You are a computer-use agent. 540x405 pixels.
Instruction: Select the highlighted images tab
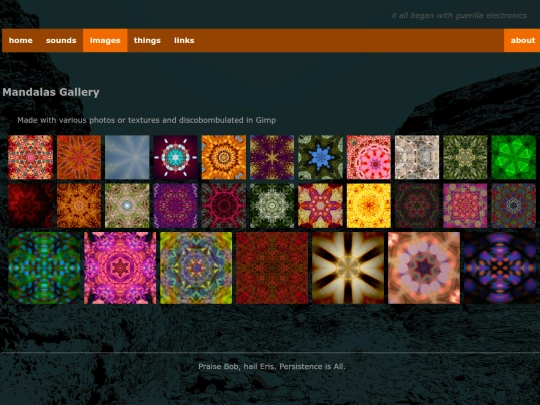[x=105, y=40]
